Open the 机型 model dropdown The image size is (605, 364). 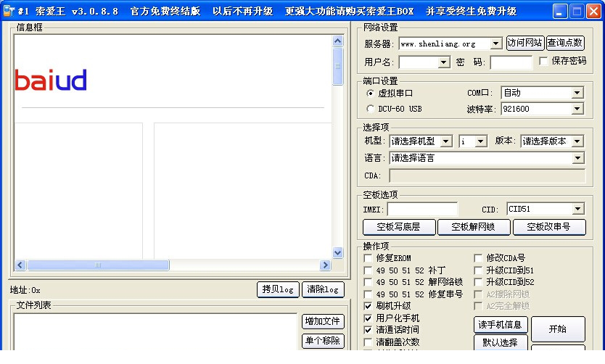446,141
